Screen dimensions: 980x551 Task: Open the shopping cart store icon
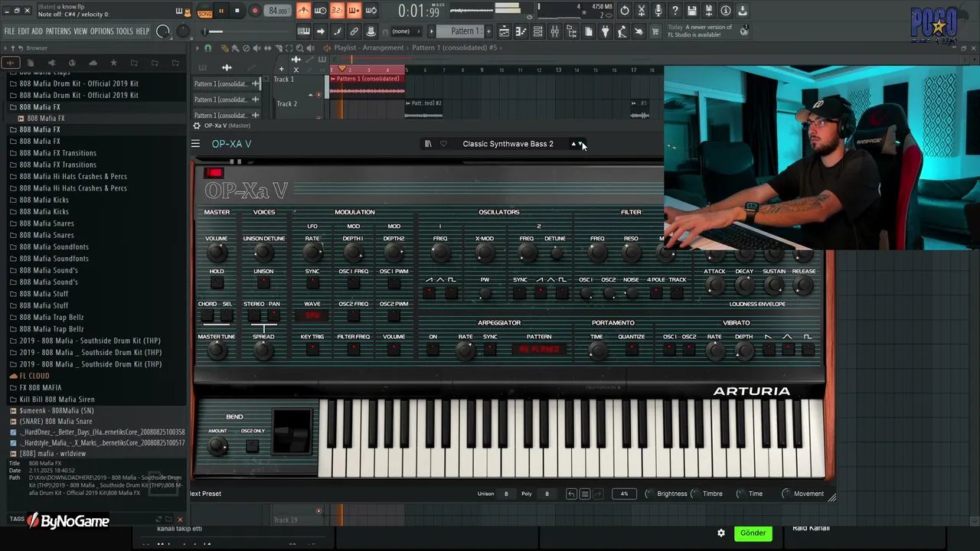[x=655, y=31]
